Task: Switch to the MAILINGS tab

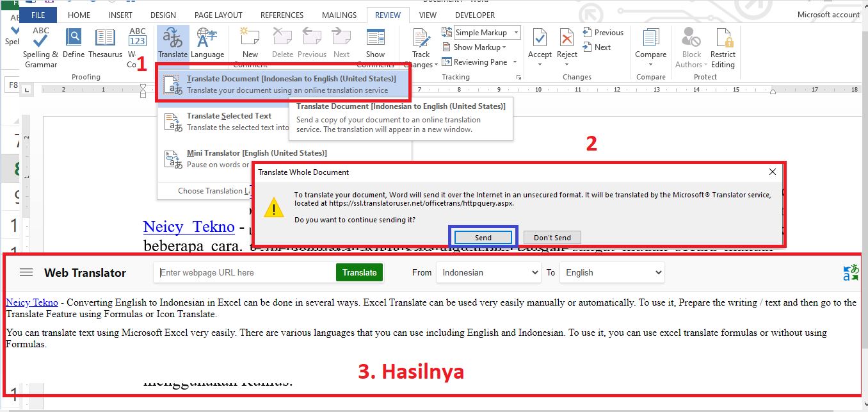Action: point(339,15)
